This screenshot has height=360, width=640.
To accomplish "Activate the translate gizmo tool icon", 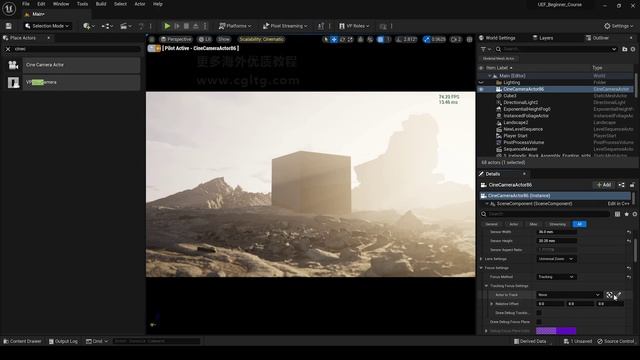I will click(334, 40).
